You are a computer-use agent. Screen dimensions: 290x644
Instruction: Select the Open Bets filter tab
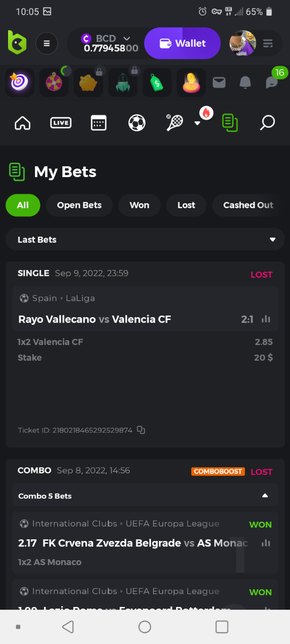[x=79, y=205]
